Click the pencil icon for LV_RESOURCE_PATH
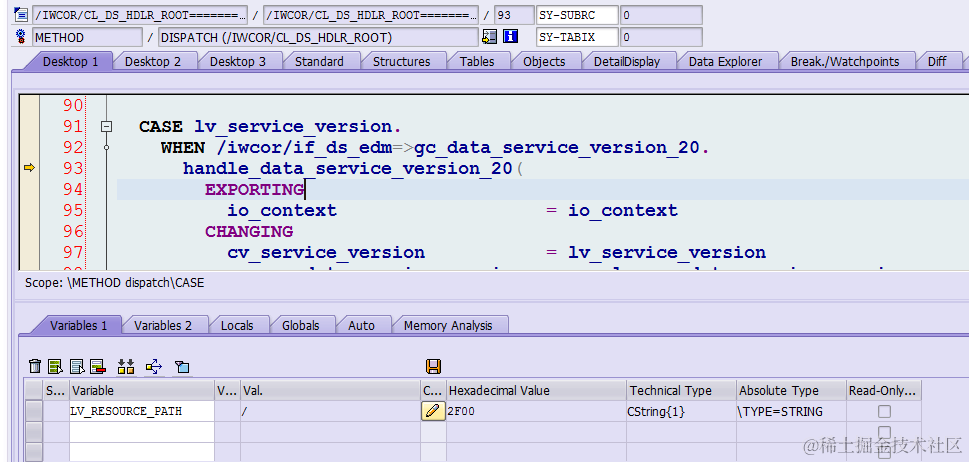 click(433, 411)
